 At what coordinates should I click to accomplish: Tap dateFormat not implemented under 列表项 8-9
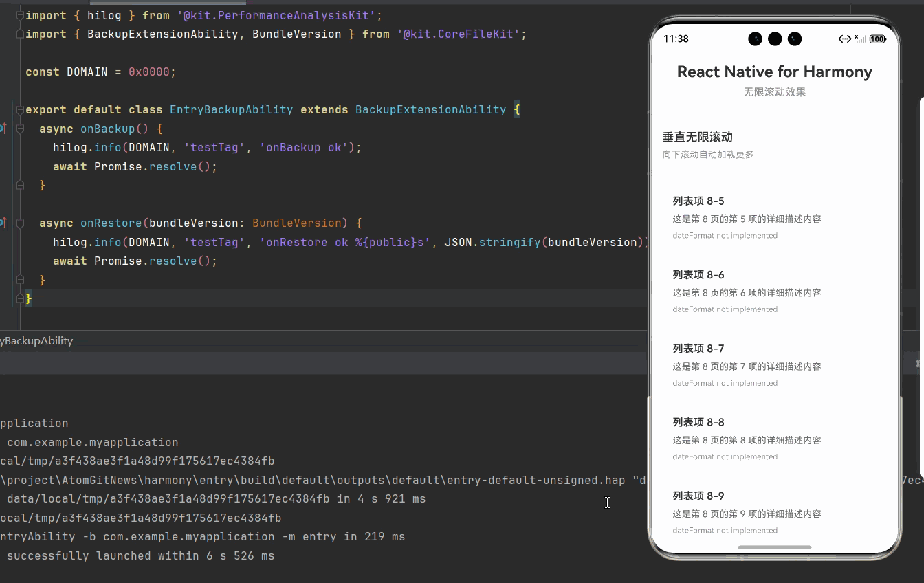pos(725,531)
